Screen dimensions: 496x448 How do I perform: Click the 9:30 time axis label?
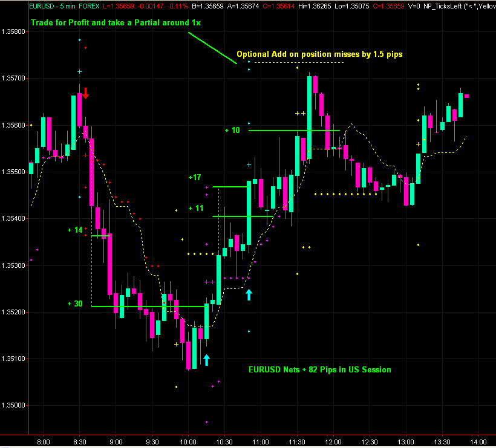152,442
